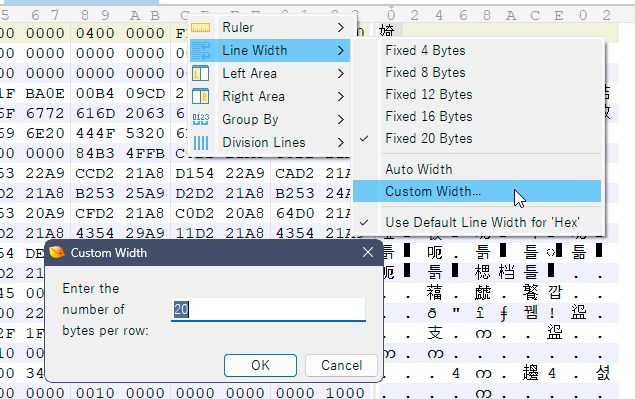Click hex value 1000 in last row
Image resolution: width=635 pixels, height=399 pixels.
pos(345,393)
